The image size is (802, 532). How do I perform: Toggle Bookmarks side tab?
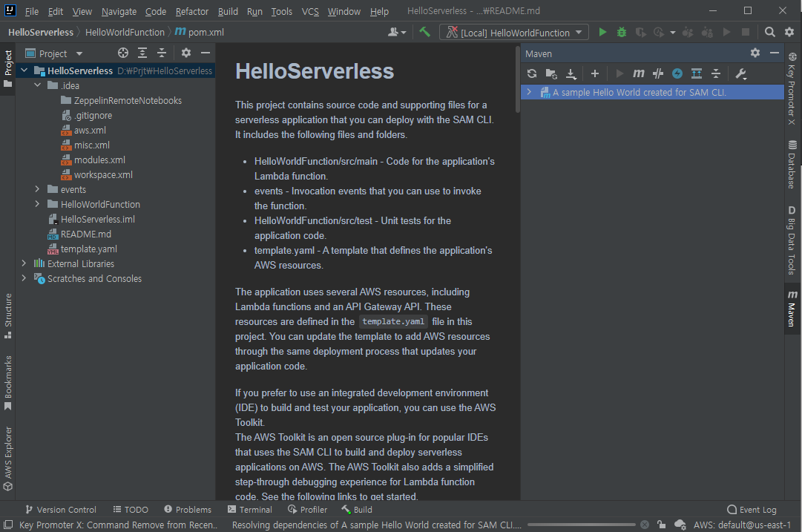[x=7, y=383]
